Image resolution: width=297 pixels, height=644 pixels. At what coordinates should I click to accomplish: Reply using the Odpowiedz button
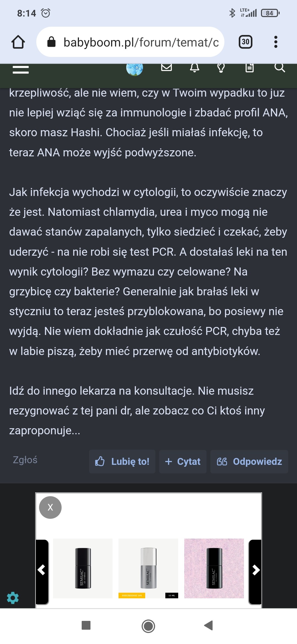point(249,462)
